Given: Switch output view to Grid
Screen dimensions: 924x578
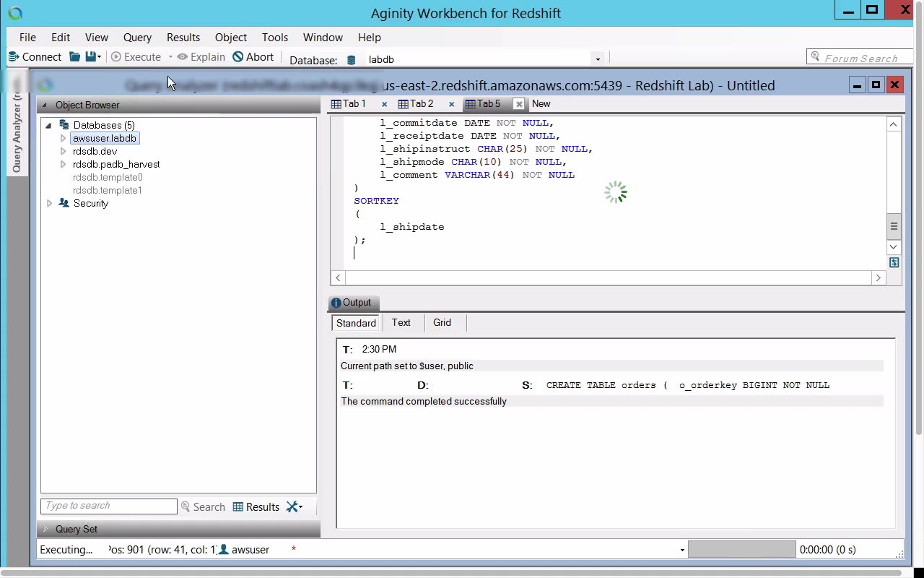Looking at the screenshot, I should 442,323.
